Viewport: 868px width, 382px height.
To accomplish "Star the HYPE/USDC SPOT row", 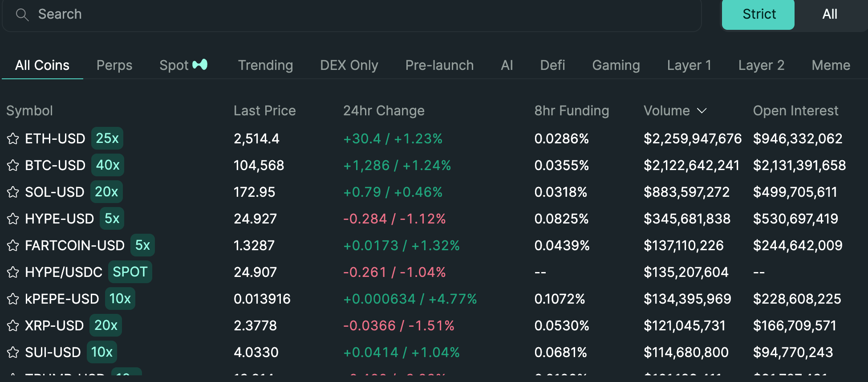I will 13,272.
